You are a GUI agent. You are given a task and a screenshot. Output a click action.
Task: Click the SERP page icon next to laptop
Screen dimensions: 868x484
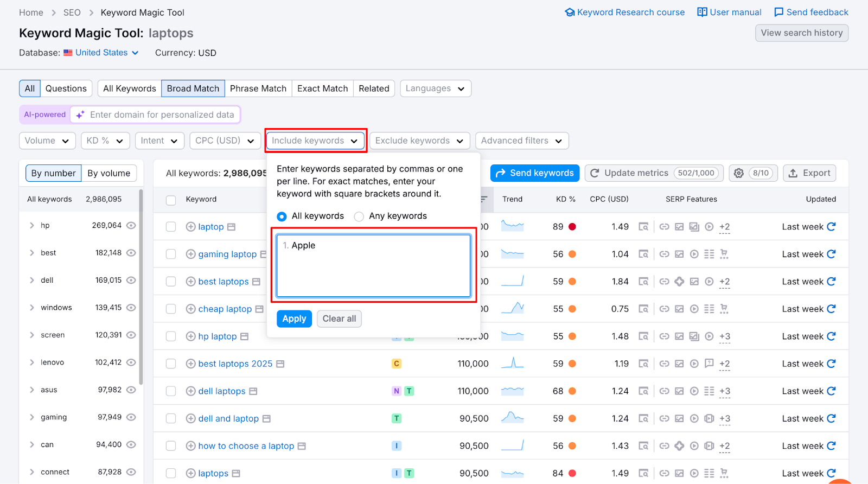231,227
